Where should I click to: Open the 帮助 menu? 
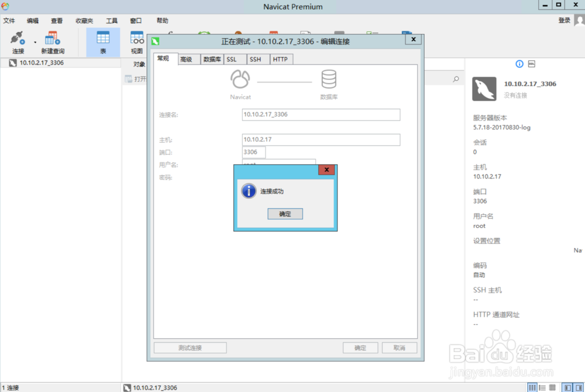pos(162,20)
